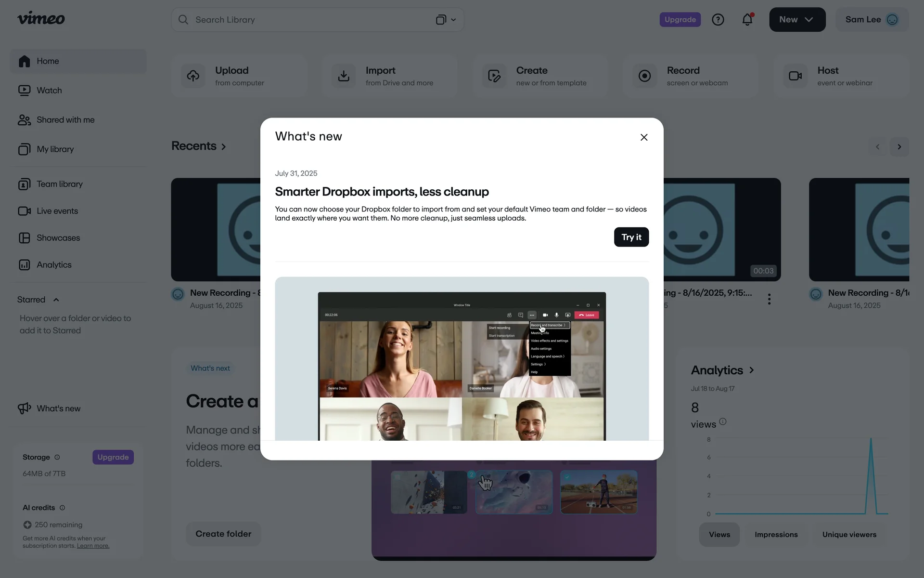Viewport: 924px width, 578px height.
Task: Select the Unique viewers tab
Action: coord(849,535)
